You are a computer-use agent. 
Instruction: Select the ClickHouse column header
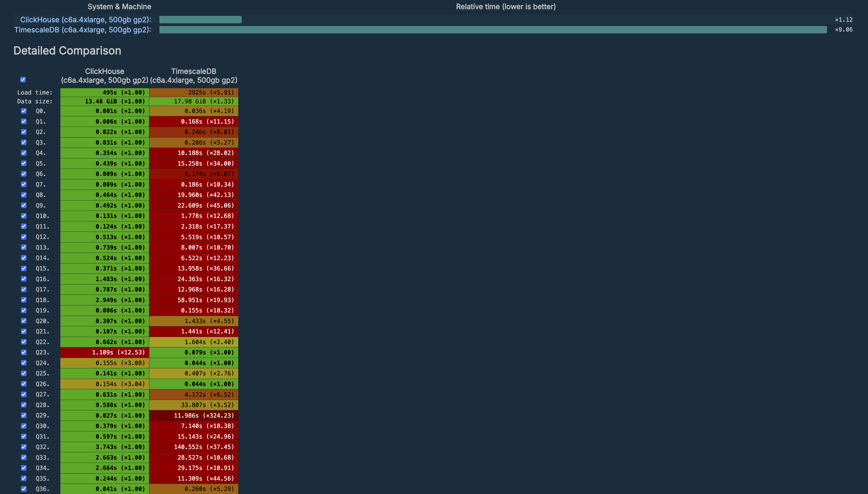click(x=104, y=76)
